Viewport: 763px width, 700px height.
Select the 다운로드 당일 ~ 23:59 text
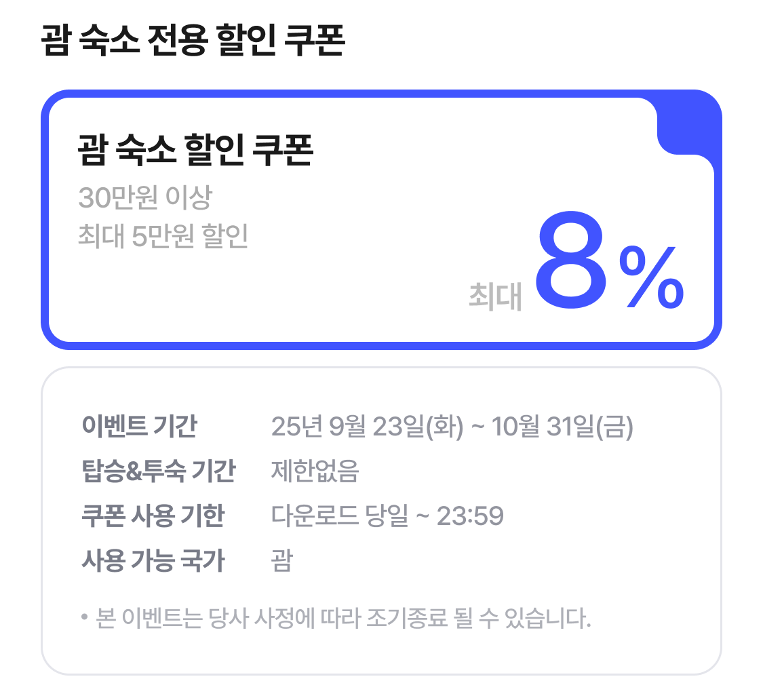click(x=387, y=516)
